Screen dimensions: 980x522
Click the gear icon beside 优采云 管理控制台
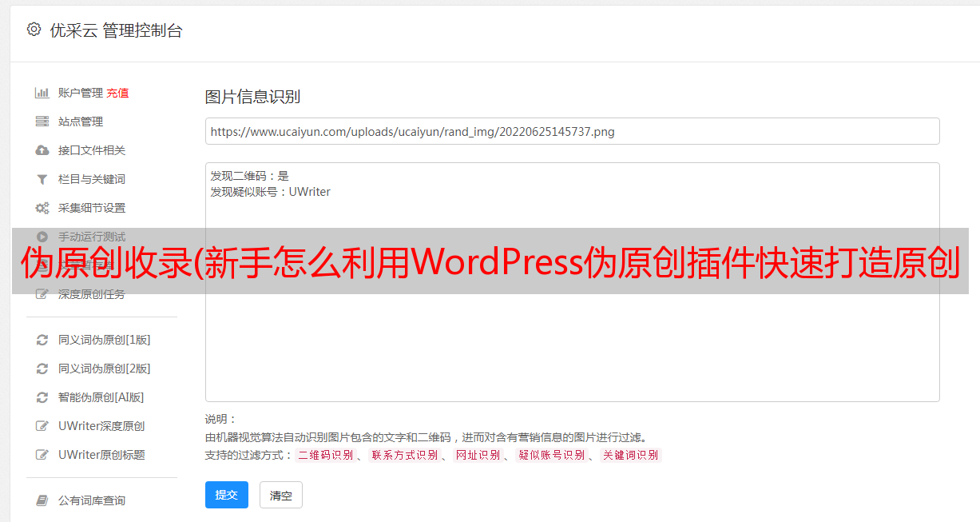click(34, 30)
